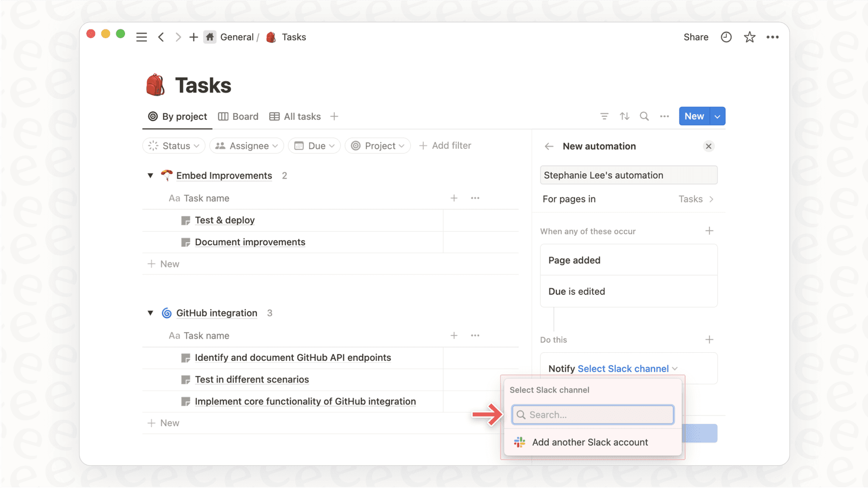Close the New automation panel
The image size is (868, 488).
click(x=708, y=146)
